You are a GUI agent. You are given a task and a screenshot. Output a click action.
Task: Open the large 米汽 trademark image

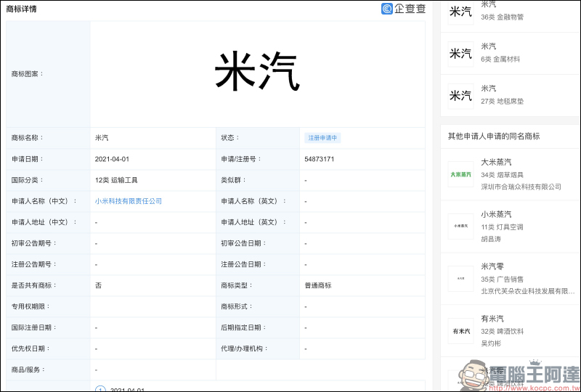coord(257,73)
